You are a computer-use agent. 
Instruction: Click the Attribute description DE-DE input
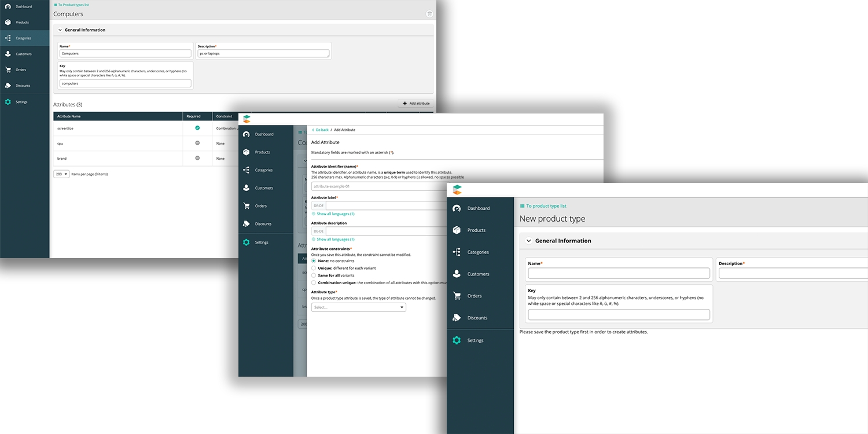pos(386,231)
